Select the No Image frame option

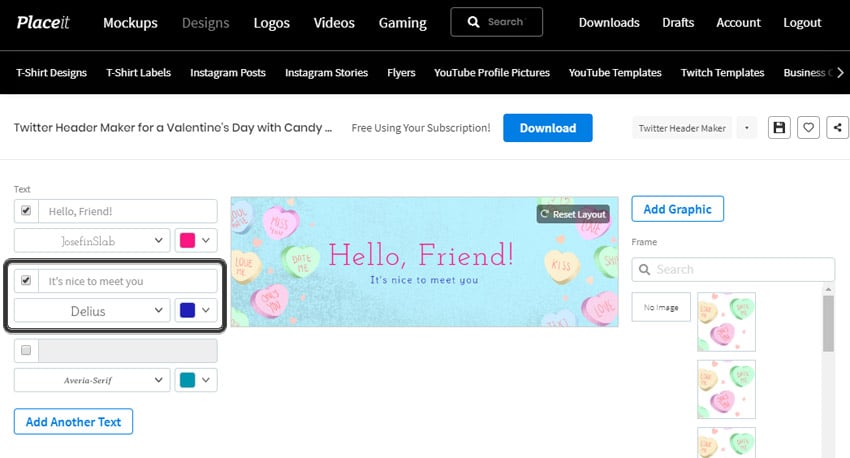(x=661, y=307)
